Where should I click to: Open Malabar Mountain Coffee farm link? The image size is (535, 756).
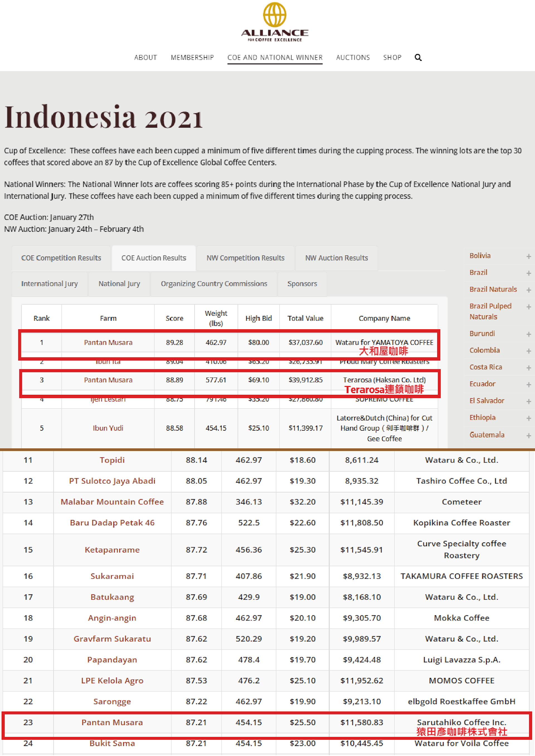tap(112, 502)
